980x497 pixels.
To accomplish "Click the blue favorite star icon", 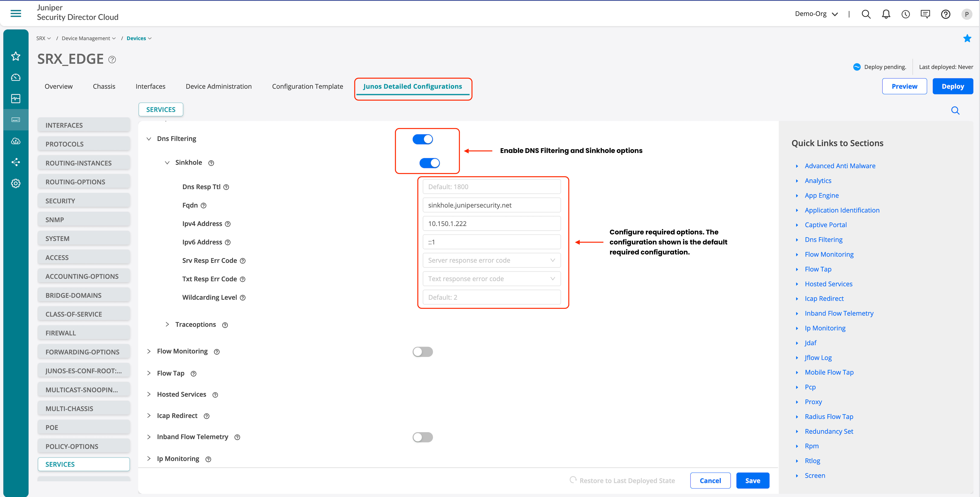I will pyautogui.click(x=967, y=38).
